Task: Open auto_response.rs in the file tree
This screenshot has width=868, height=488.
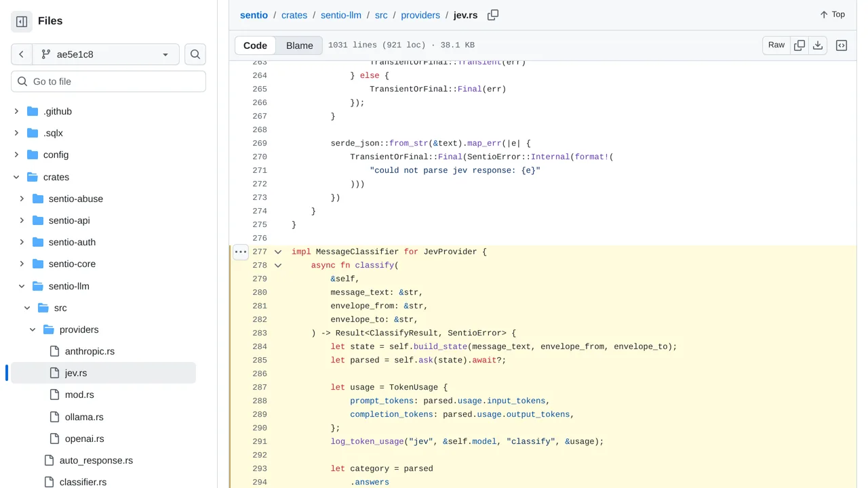Action: 96,460
